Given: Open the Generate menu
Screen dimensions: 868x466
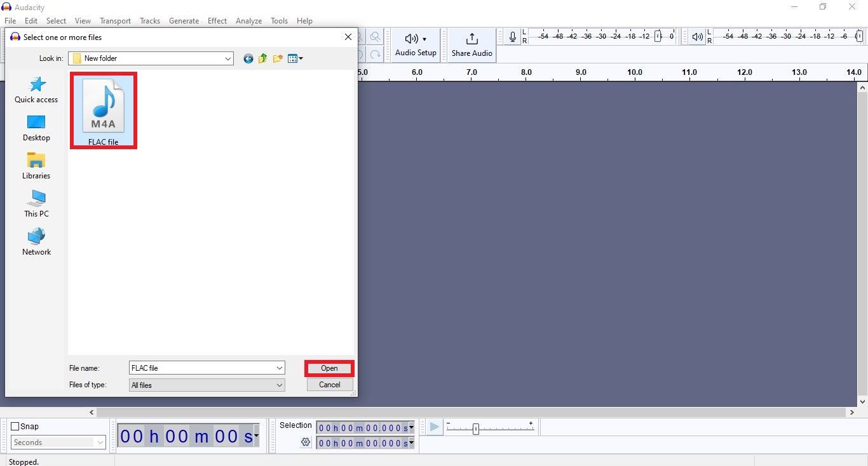Looking at the screenshot, I should point(184,20).
